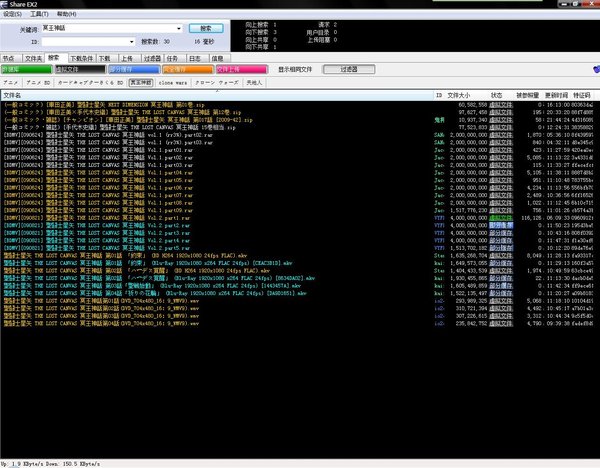The width and height of the screenshot is (600, 468).
Task: Click the 搜索 search button
Action: (205, 29)
